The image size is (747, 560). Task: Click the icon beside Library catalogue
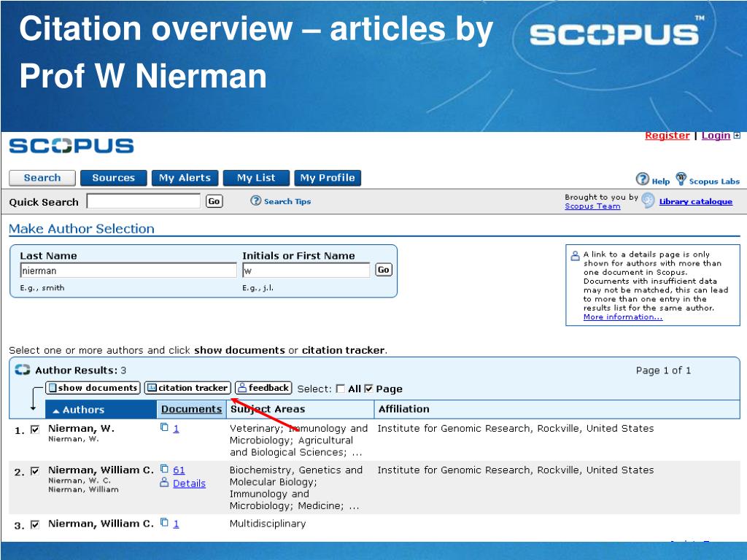[648, 201]
